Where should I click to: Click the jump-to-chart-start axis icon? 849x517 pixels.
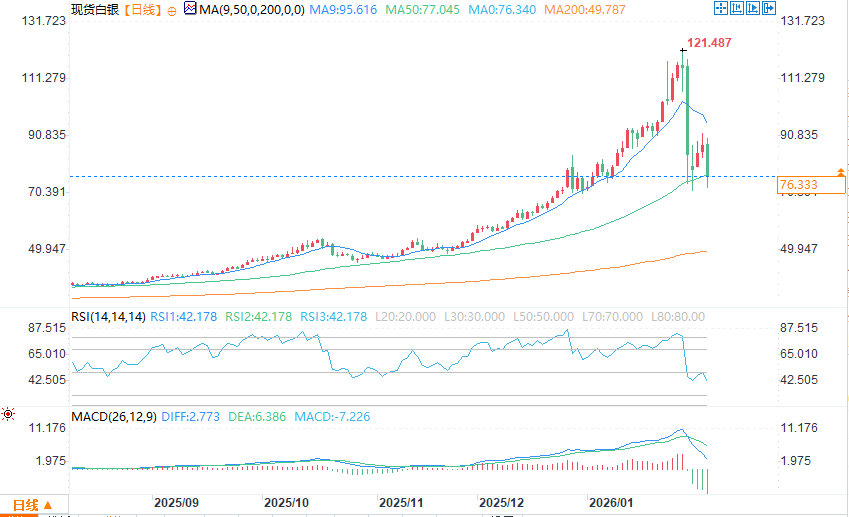tap(736, 8)
